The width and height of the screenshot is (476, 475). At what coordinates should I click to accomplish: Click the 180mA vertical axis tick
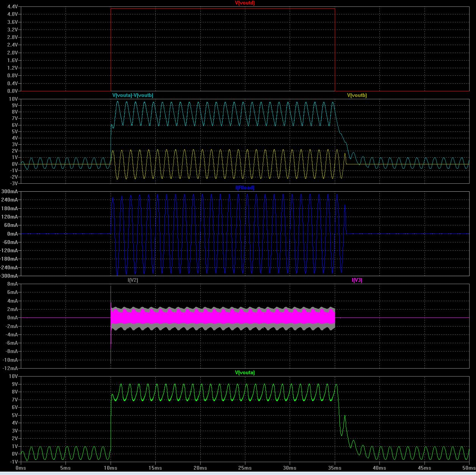pos(10,209)
